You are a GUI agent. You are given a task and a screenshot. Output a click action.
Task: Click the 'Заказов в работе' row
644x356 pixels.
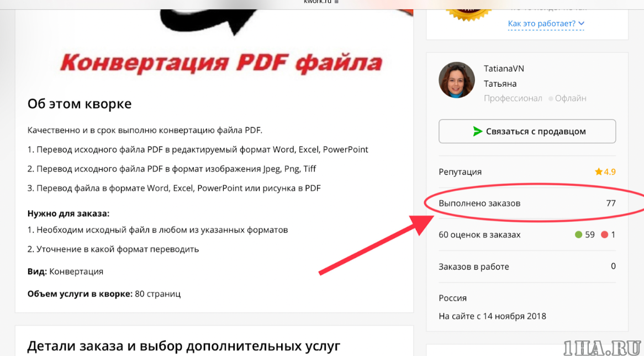(x=527, y=266)
